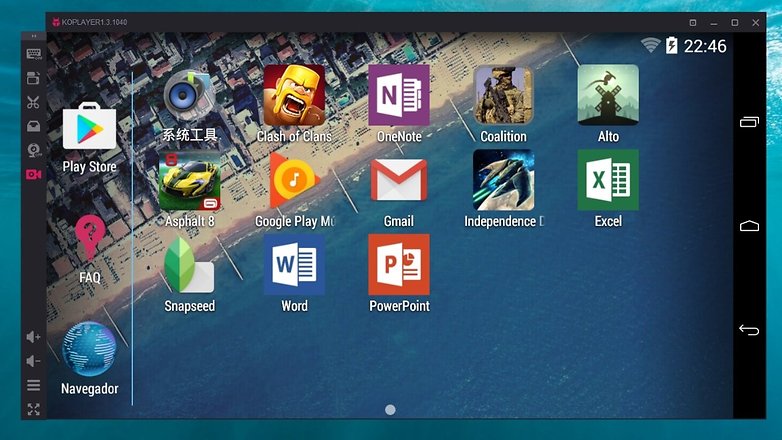The image size is (782, 440).
Task: Start screen recording with red camera icon
Action: [33, 174]
